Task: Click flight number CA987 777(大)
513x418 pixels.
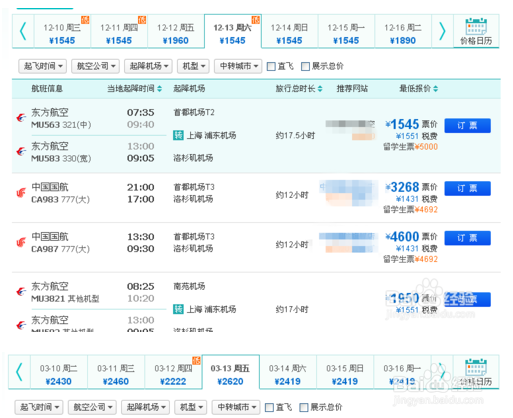Action: [x=60, y=249]
